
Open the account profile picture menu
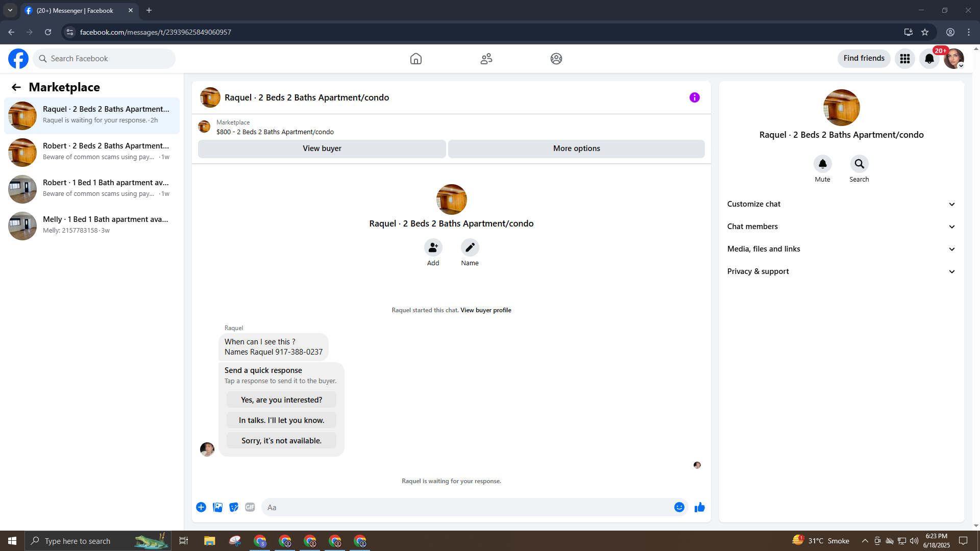[x=954, y=59]
